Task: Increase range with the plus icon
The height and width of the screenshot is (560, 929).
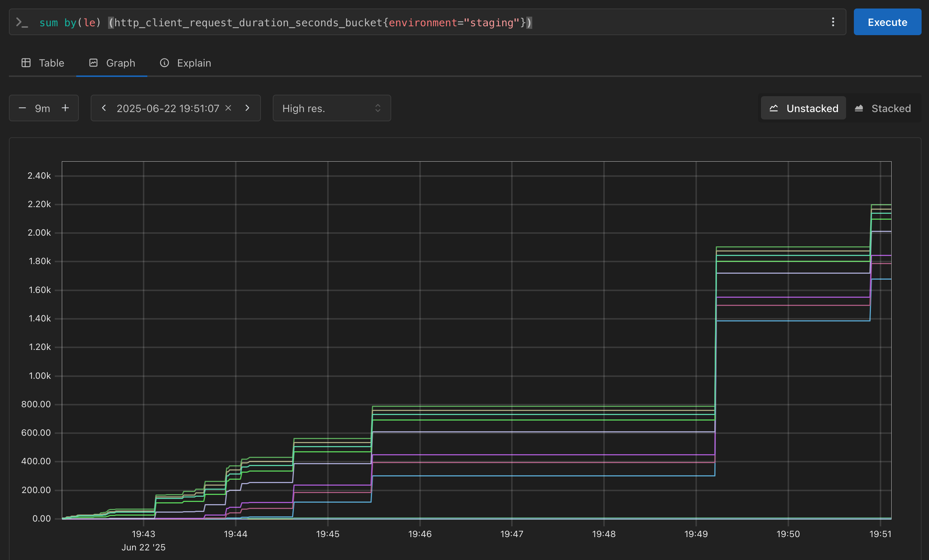Action: tap(65, 108)
